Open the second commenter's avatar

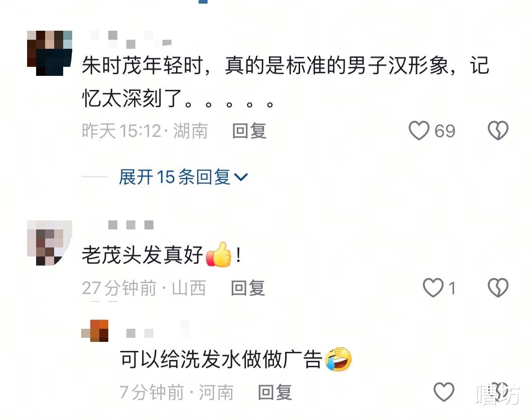[x=50, y=243]
